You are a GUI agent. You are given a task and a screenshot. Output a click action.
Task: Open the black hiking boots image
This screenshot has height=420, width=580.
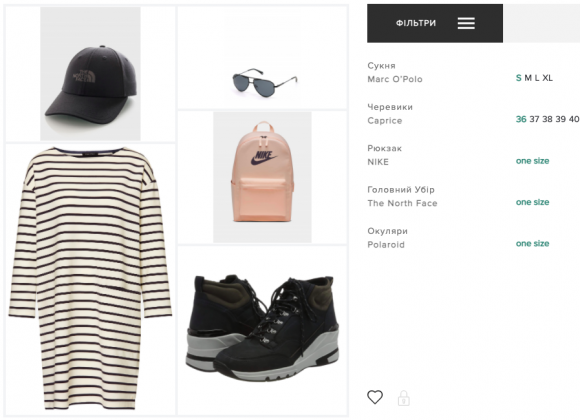click(262, 328)
